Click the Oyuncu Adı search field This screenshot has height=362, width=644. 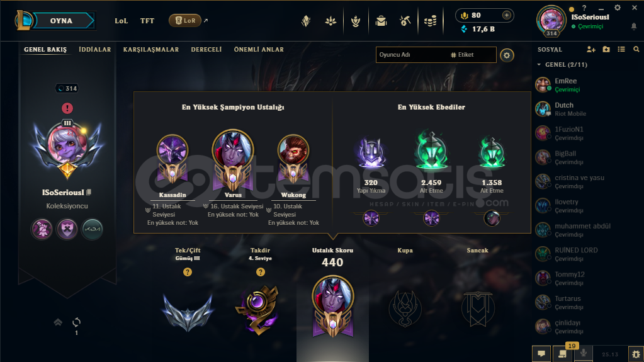tap(412, 55)
